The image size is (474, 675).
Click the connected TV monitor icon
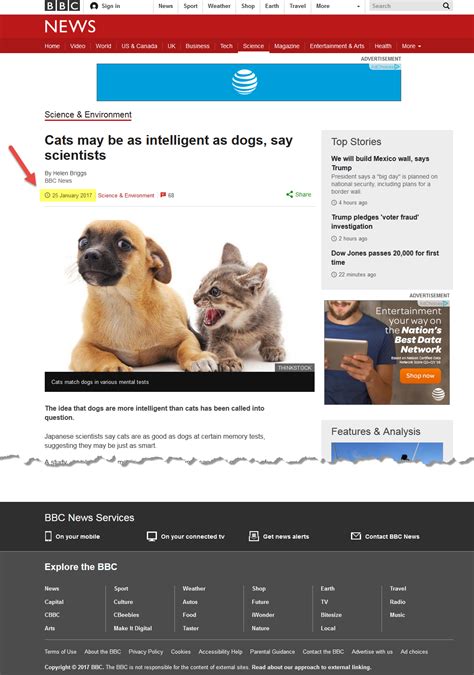tap(152, 536)
